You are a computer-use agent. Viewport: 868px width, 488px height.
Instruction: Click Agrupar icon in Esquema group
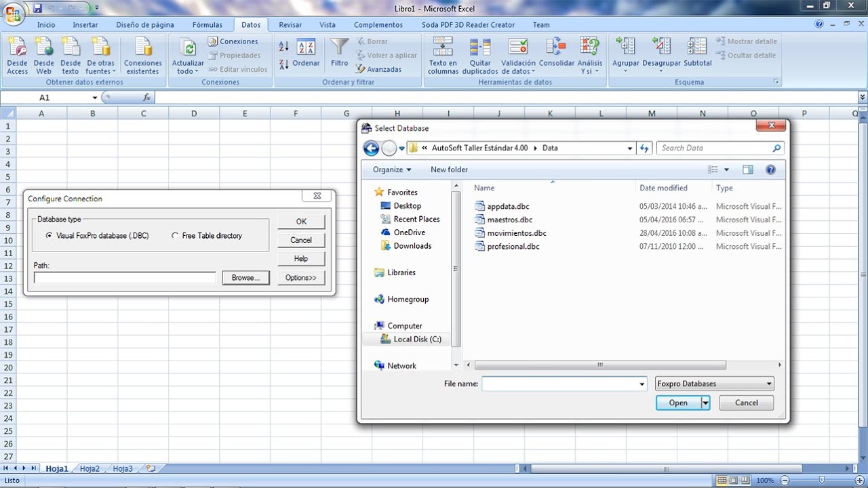(625, 56)
